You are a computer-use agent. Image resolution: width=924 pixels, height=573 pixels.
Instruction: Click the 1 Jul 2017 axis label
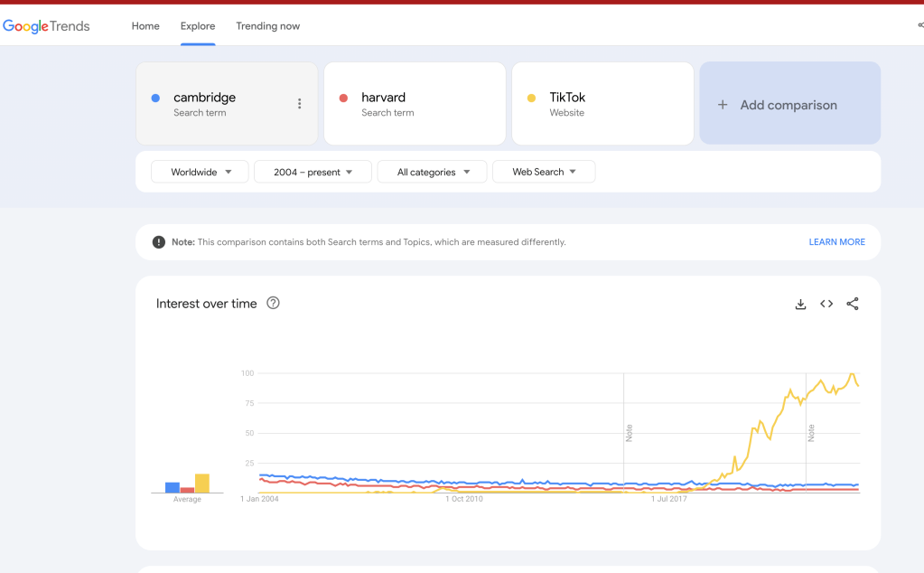point(669,499)
